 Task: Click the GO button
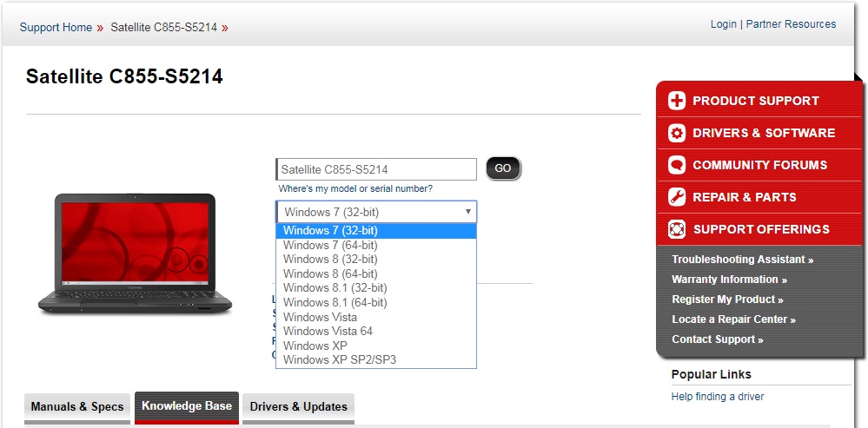[503, 168]
